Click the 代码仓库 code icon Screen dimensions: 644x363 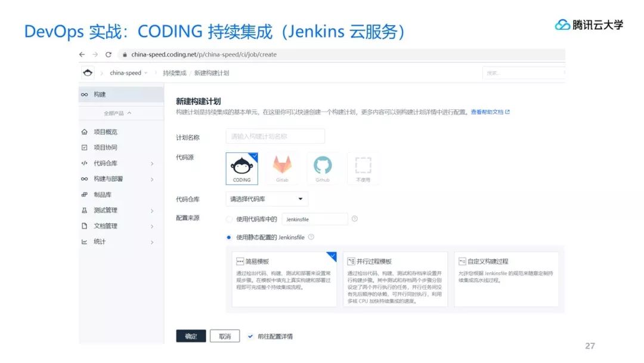click(84, 163)
